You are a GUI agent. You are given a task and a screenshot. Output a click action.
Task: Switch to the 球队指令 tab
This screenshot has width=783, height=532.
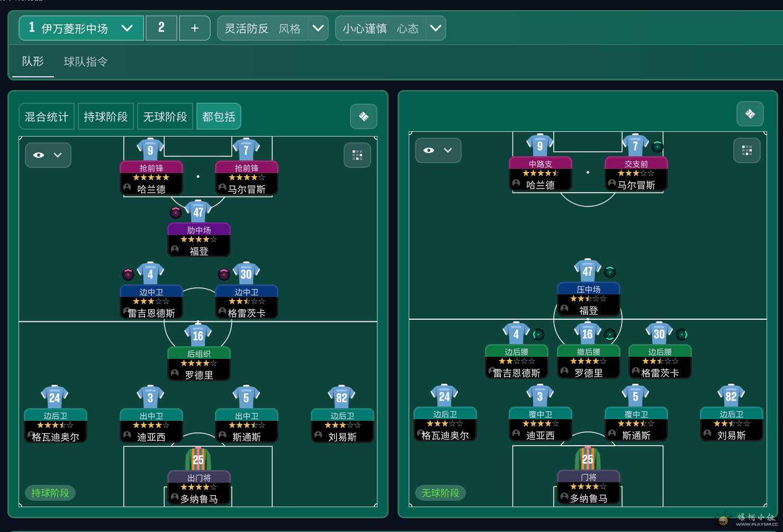[85, 62]
